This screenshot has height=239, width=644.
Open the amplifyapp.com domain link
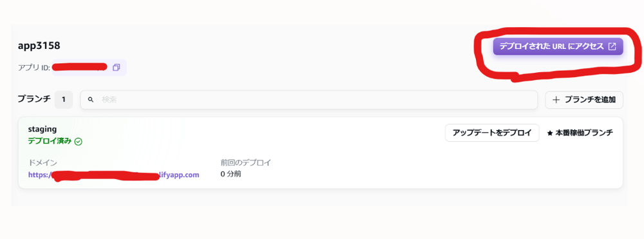click(x=114, y=175)
